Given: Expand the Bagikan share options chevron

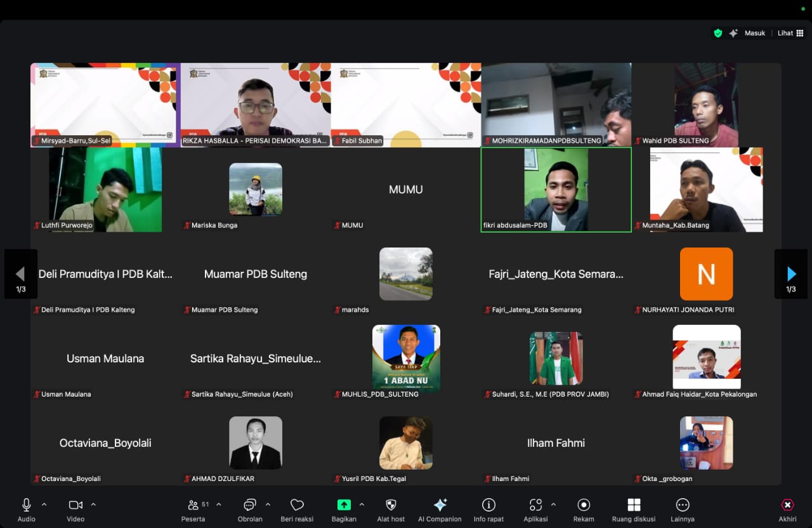Looking at the screenshot, I should pos(362,505).
